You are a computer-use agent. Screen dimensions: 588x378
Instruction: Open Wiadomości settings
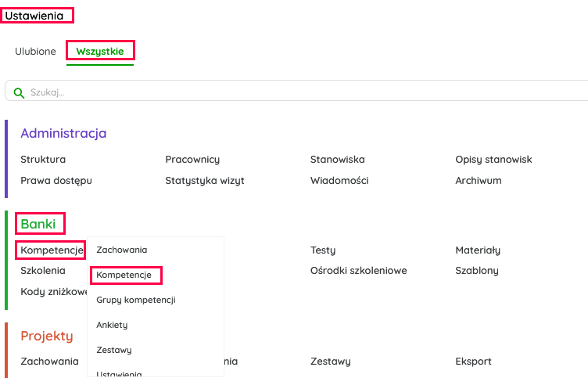pyautogui.click(x=339, y=181)
